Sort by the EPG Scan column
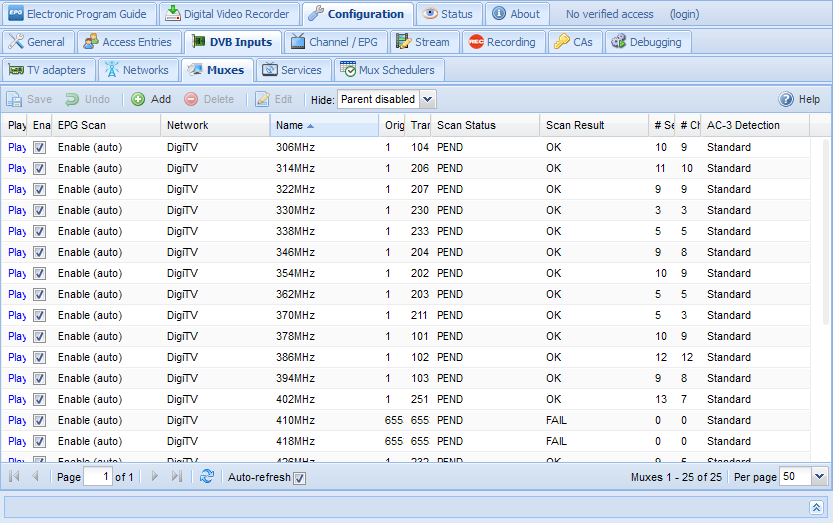The width and height of the screenshot is (833, 523). (x=106, y=125)
